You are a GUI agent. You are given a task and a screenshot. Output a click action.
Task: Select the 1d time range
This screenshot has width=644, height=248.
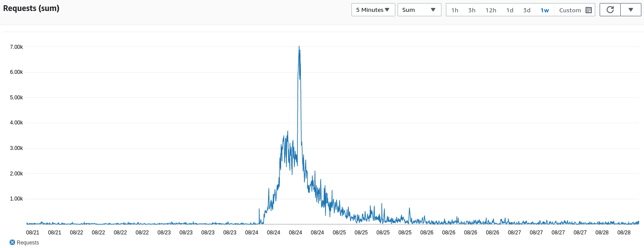[x=510, y=10]
